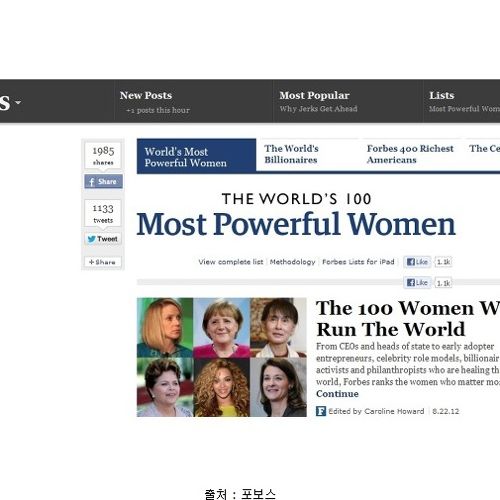Open 'The 100 Women Who Run The World' headline
This screenshot has height=500, width=500.
tap(408, 318)
